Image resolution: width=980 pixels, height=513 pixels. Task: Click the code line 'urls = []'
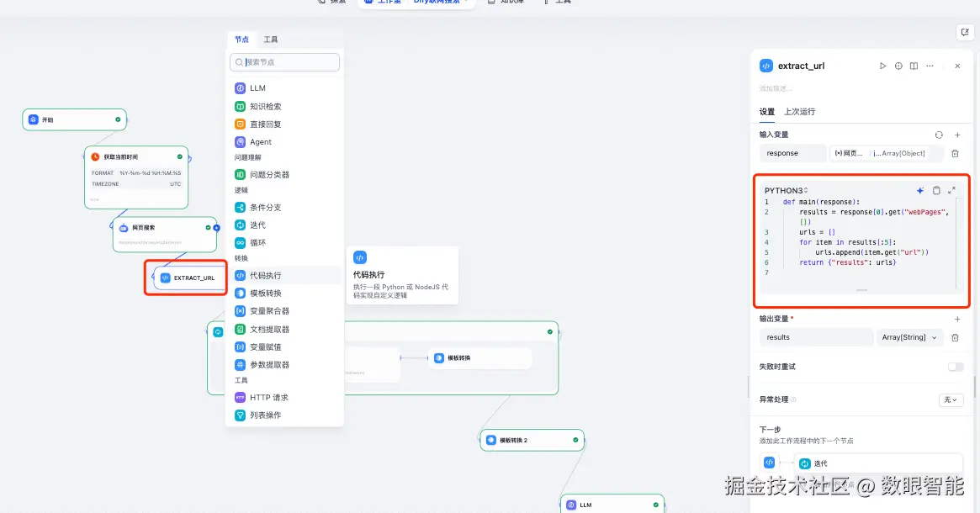point(817,232)
